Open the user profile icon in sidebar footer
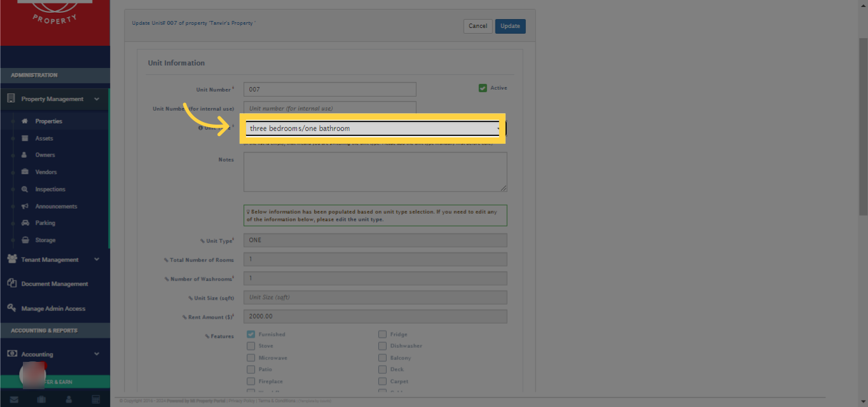The height and width of the screenshot is (407, 868). 69,400
